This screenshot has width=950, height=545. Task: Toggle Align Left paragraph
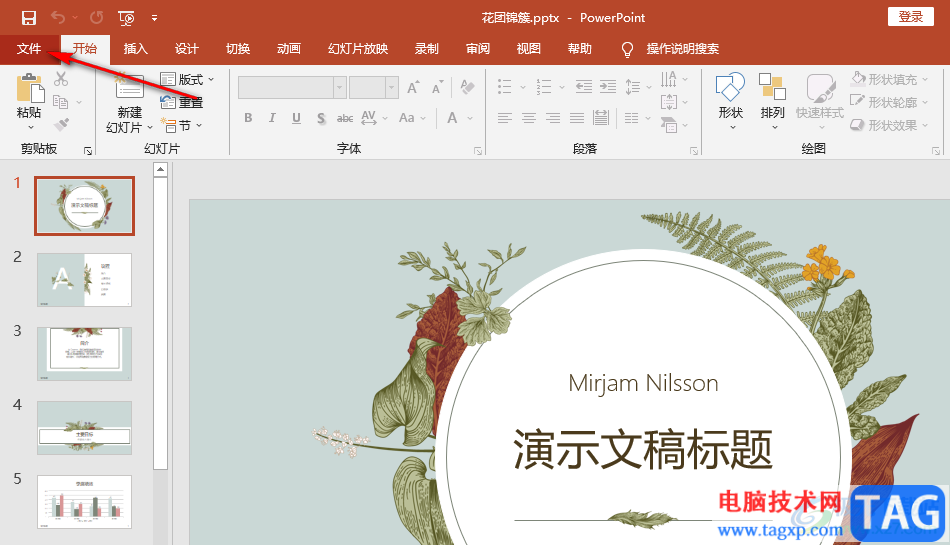click(x=505, y=118)
